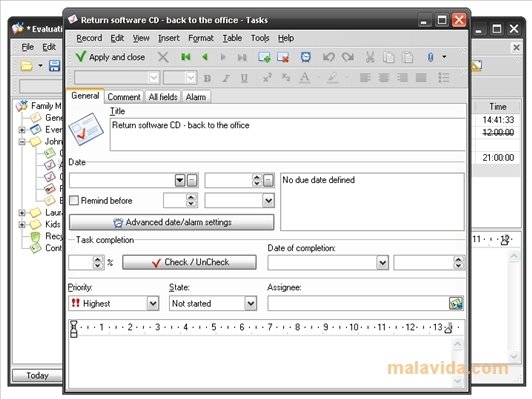Viewport: 532px width, 399px height.
Task: Click the Remind before value spinner
Action: pyautogui.click(x=191, y=201)
